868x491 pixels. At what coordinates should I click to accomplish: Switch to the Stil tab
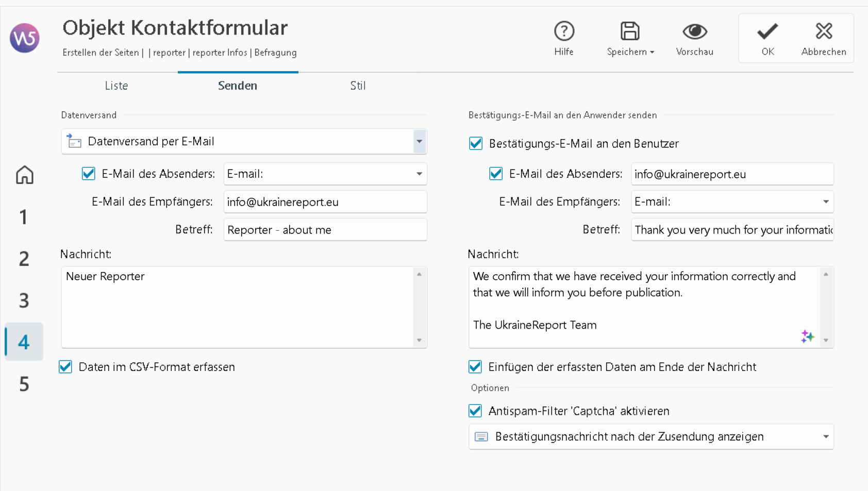coord(358,86)
